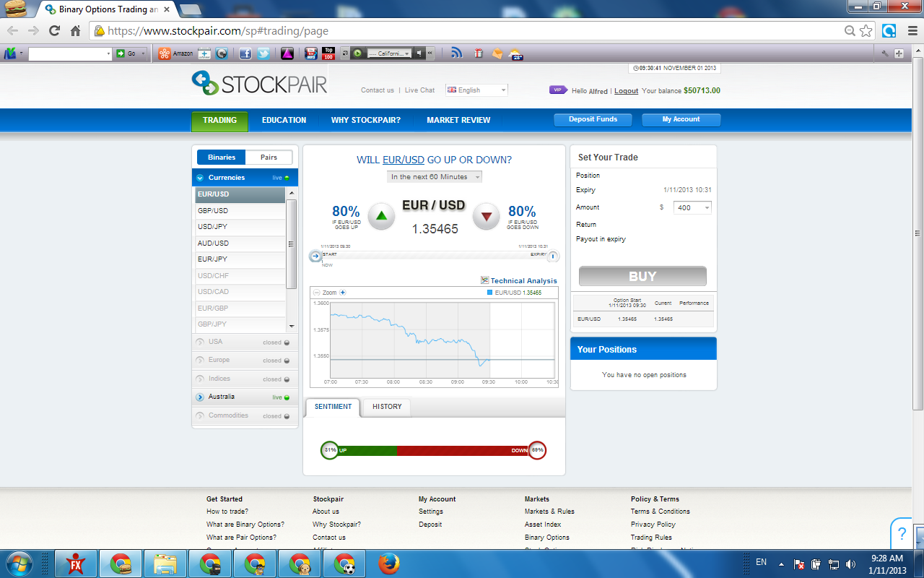Image resolution: width=924 pixels, height=578 pixels.
Task: Click the red DOWN arrow for EUR/USD
Action: tap(487, 216)
